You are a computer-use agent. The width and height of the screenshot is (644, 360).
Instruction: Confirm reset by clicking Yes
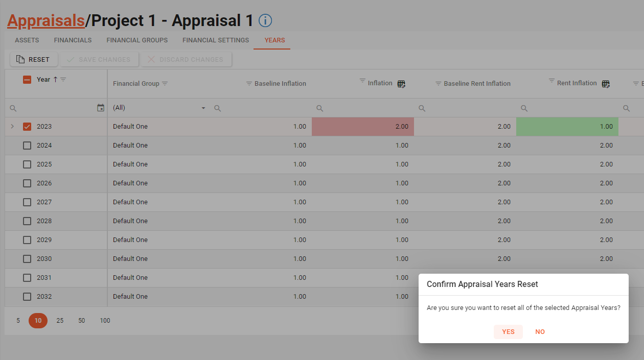pyautogui.click(x=508, y=332)
